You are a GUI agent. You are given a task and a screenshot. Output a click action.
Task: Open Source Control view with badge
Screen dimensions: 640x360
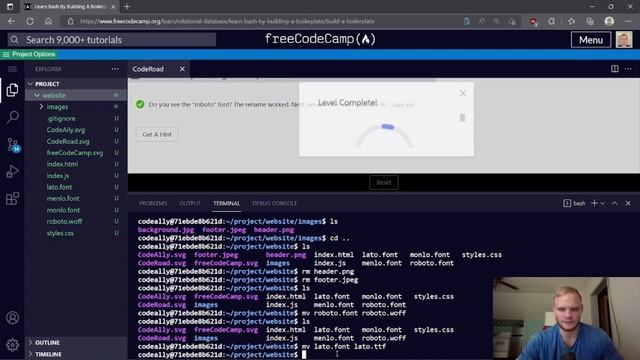tap(13, 144)
